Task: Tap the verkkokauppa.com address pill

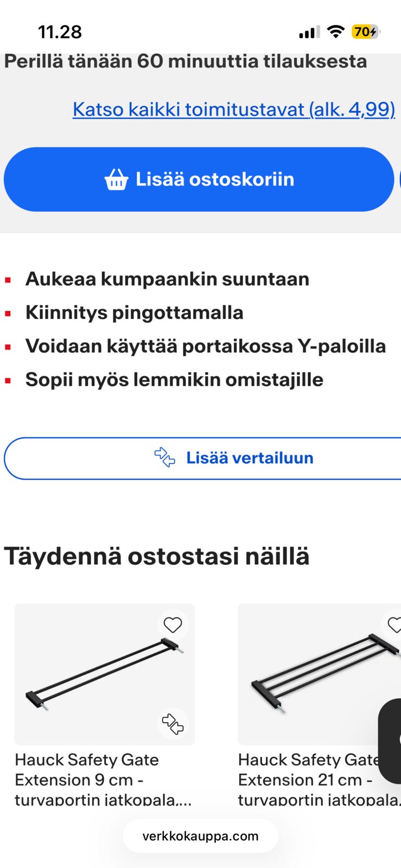Action: (200, 835)
